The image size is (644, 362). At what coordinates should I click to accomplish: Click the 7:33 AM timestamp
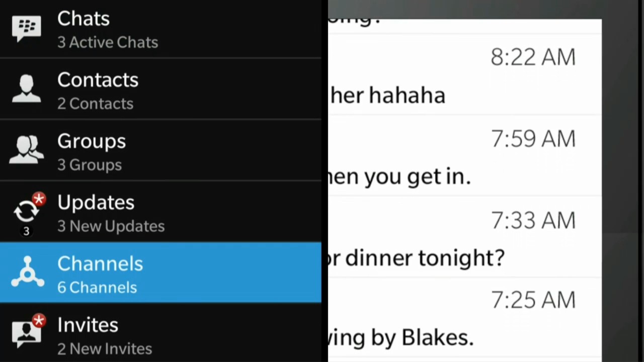(x=533, y=221)
